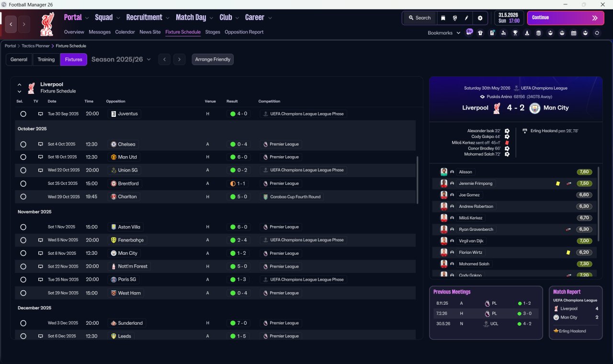Click the bookmark icon beside Search
The height and width of the screenshot is (364, 613).
(x=443, y=18)
